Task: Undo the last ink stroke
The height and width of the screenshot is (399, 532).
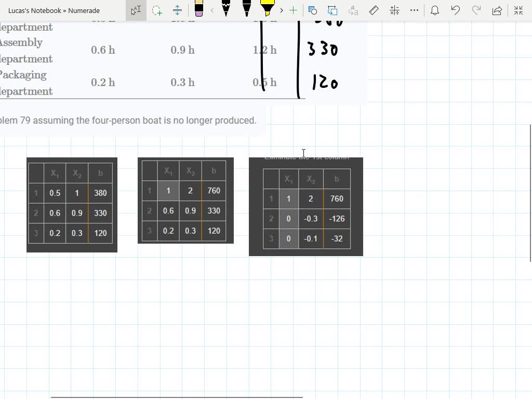Action: (456, 10)
